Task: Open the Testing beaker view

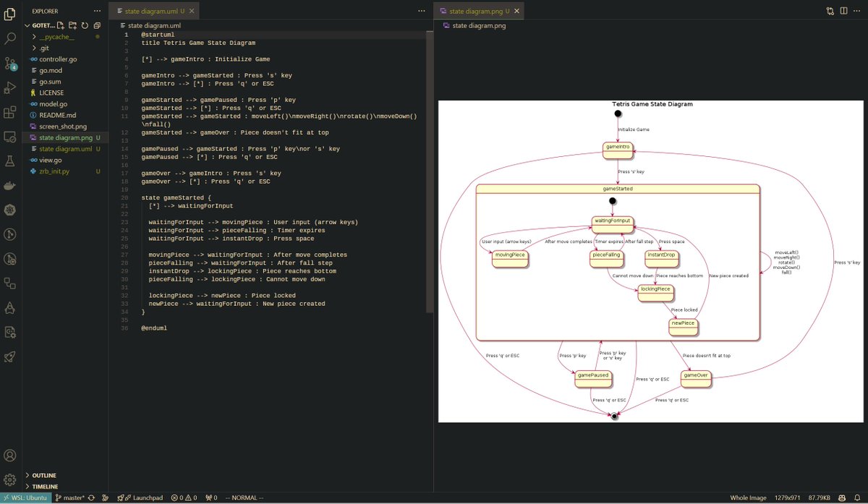Action: [10, 161]
